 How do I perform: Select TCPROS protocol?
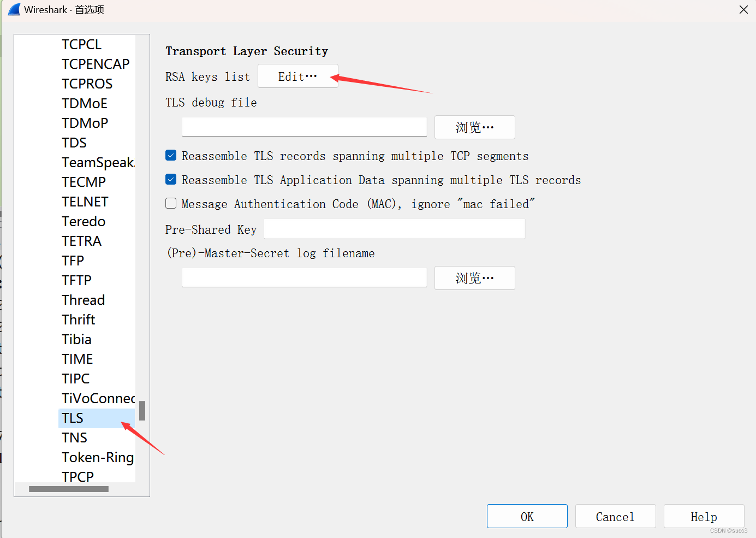tap(87, 84)
